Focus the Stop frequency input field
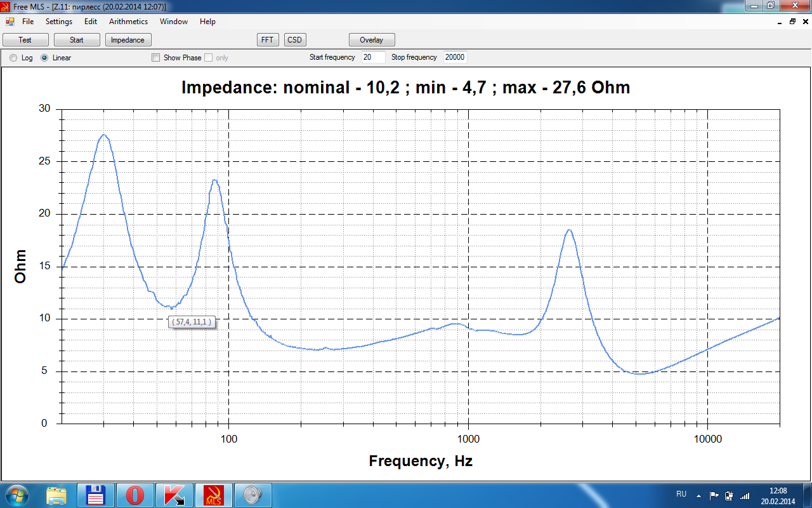 pyautogui.click(x=455, y=57)
